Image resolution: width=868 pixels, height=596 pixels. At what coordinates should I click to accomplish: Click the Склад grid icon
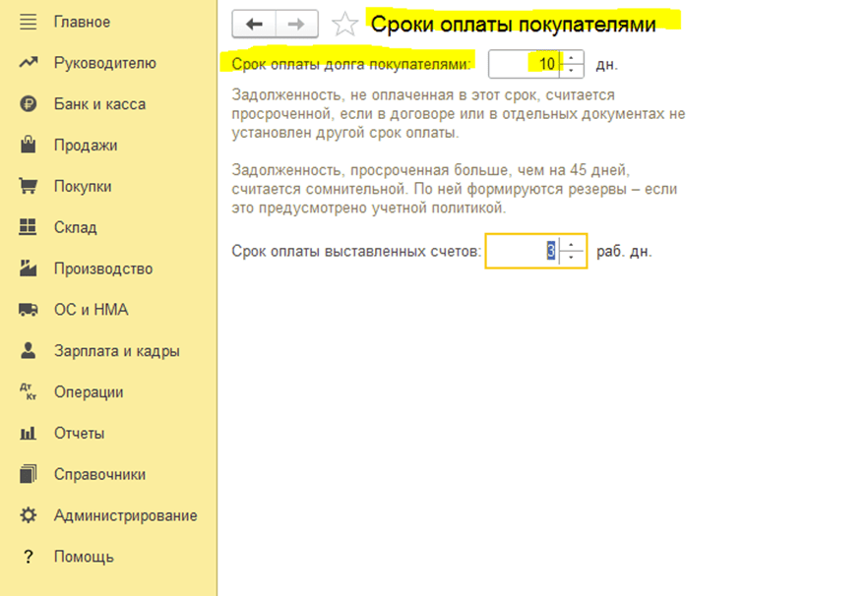(x=28, y=227)
